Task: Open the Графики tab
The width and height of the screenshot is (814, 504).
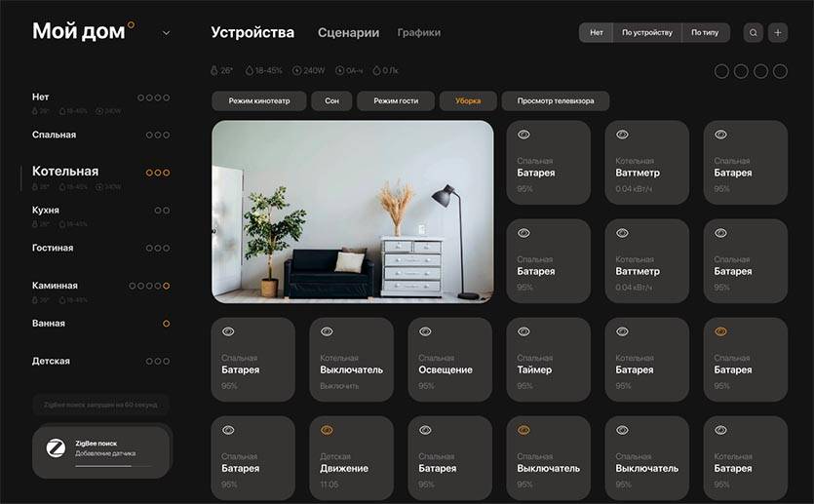Action: [x=418, y=32]
